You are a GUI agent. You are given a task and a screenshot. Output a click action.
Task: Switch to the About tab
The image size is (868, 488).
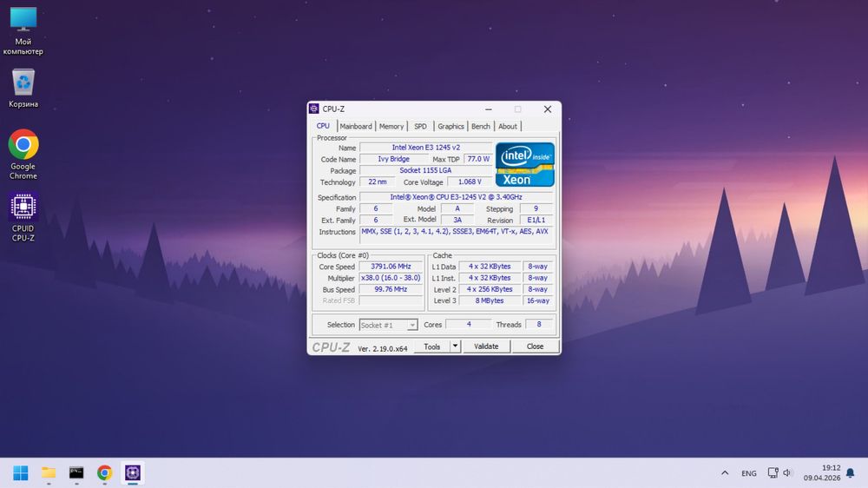click(x=508, y=126)
